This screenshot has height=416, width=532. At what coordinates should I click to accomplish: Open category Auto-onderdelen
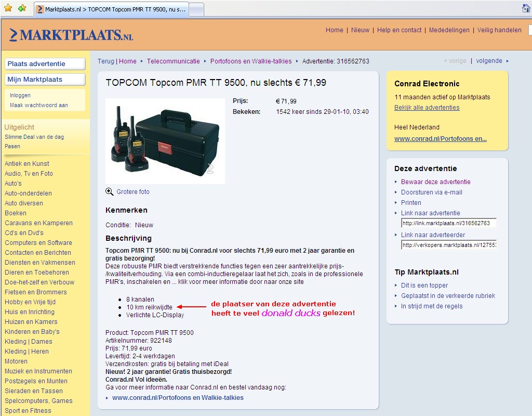pos(28,193)
